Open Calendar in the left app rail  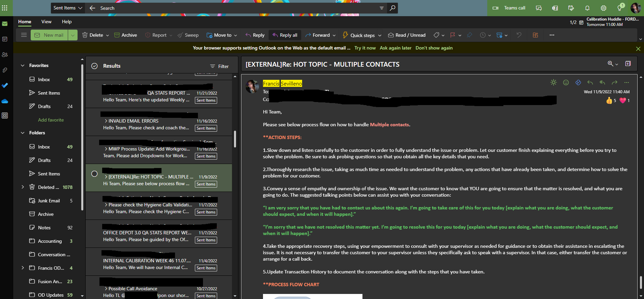coord(5,39)
